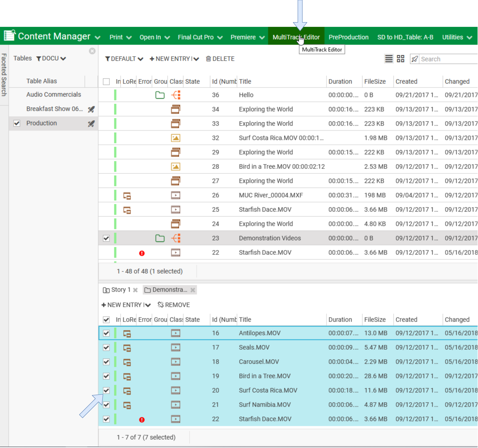
Task: Click green folder icon on Hello row
Action: point(160,95)
